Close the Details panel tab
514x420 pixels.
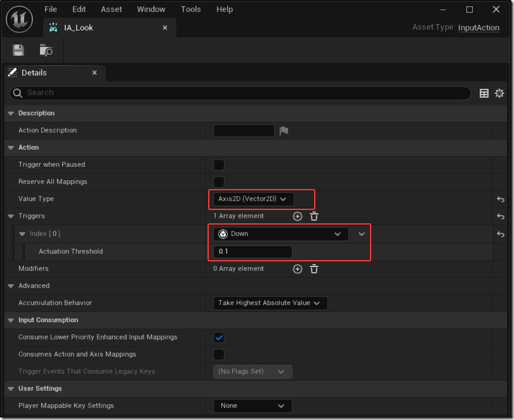coord(95,73)
